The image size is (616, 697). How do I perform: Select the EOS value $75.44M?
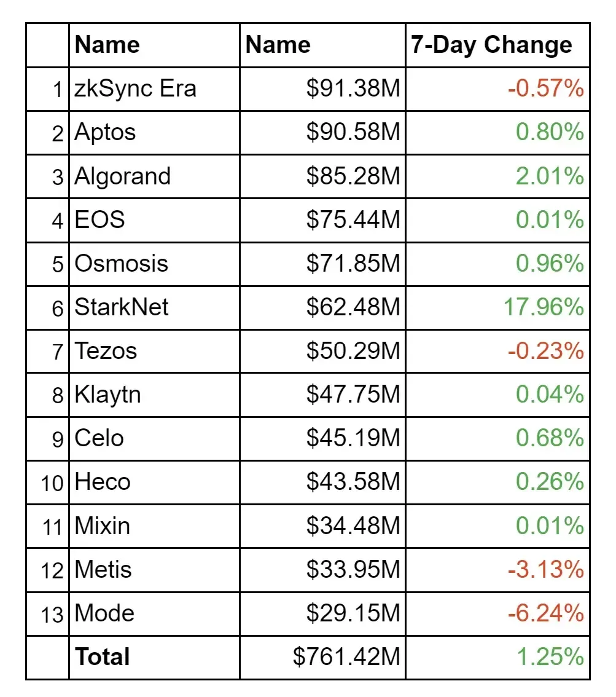click(x=353, y=220)
